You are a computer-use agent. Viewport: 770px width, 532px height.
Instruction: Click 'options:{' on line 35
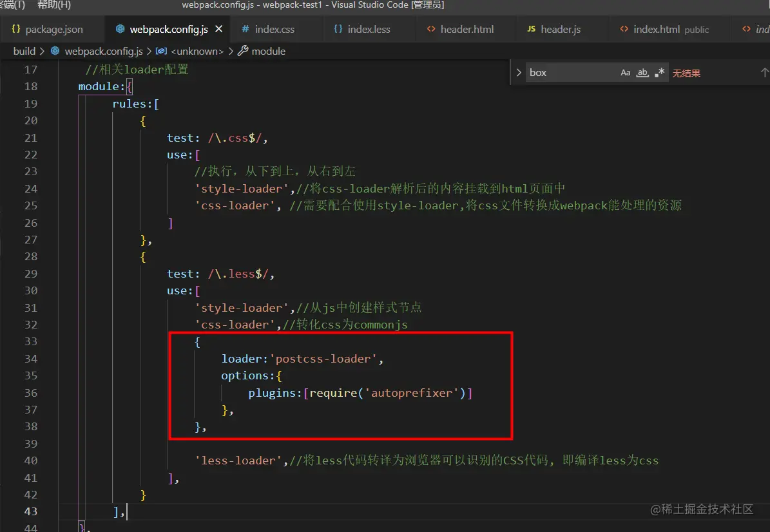pos(251,376)
